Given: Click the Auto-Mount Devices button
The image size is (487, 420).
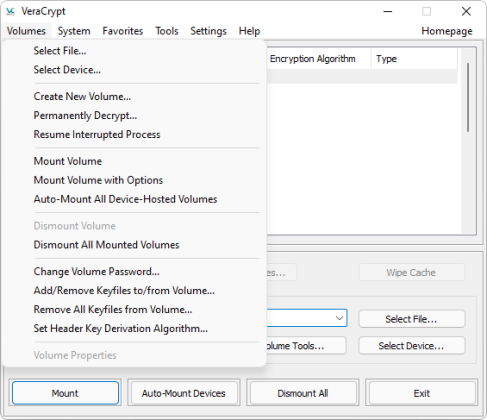Looking at the screenshot, I should [184, 393].
